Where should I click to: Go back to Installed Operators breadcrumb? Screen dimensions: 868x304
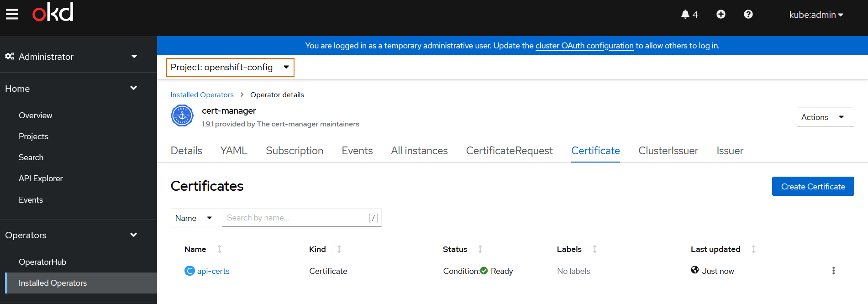click(x=202, y=95)
